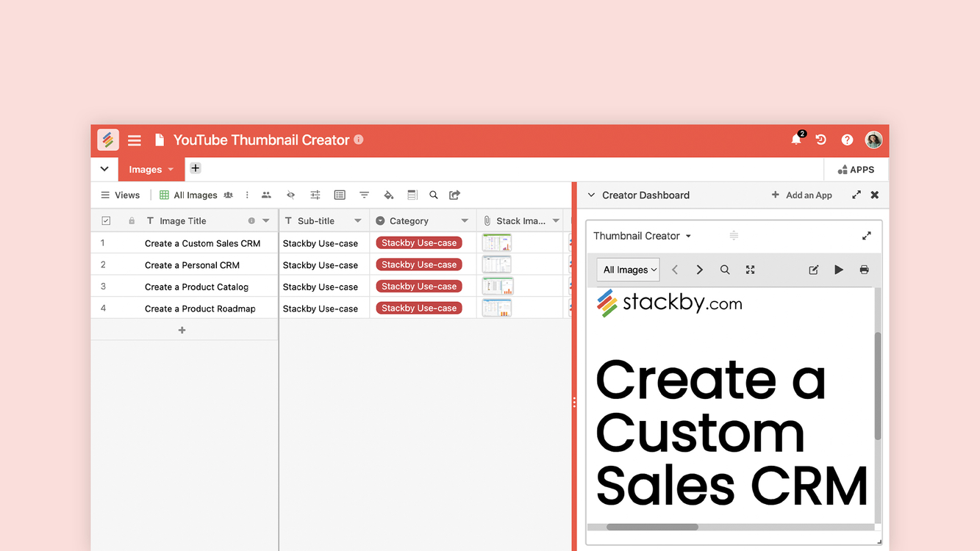Screen dimensions: 980x551
Task: Open the Category column dropdown
Action: tap(465, 220)
